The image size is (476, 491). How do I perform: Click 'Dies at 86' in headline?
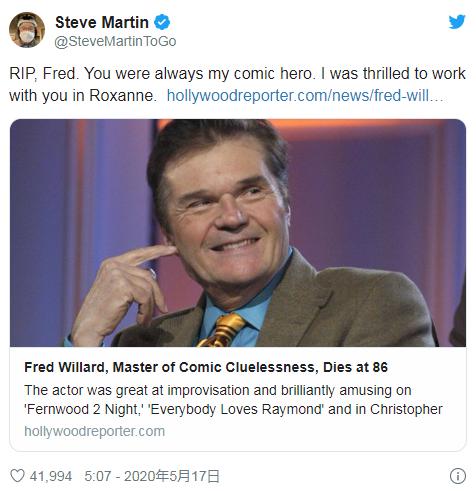pos(355,367)
